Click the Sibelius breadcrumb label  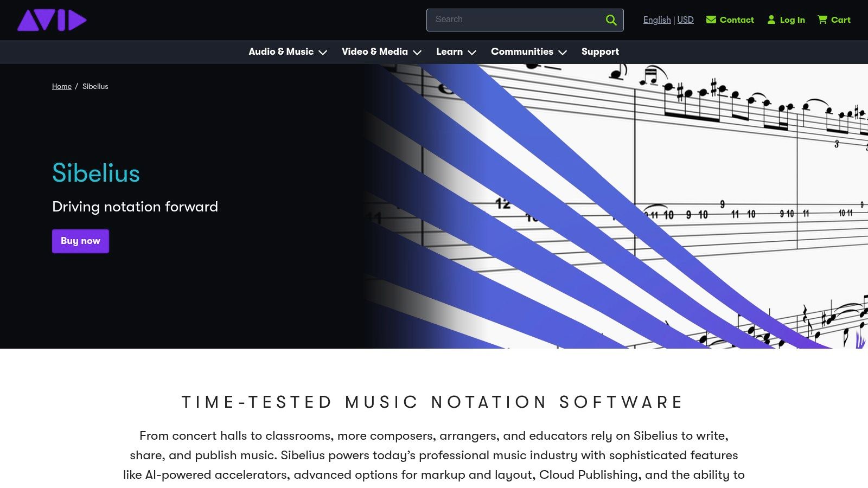(x=95, y=86)
